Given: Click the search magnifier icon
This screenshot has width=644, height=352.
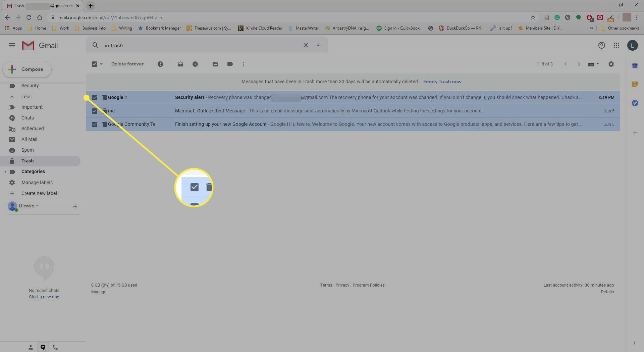Looking at the screenshot, I should click(96, 45).
